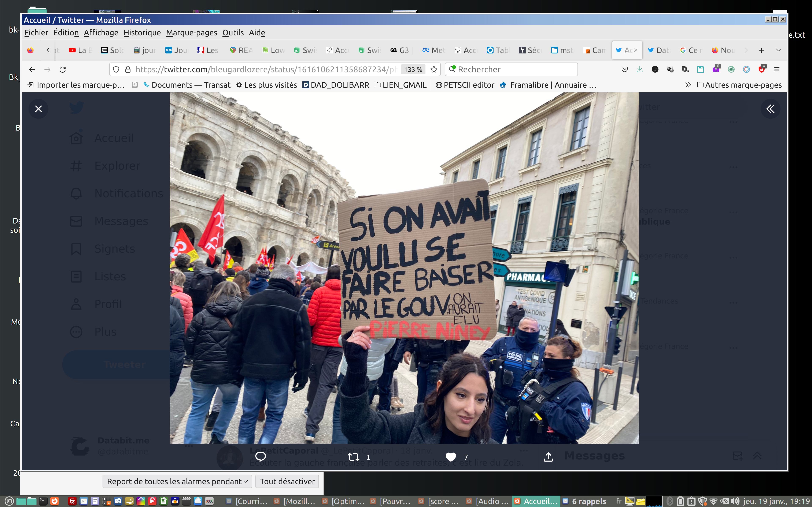
Task: Click the reply speech bubble icon
Action: [260, 457]
